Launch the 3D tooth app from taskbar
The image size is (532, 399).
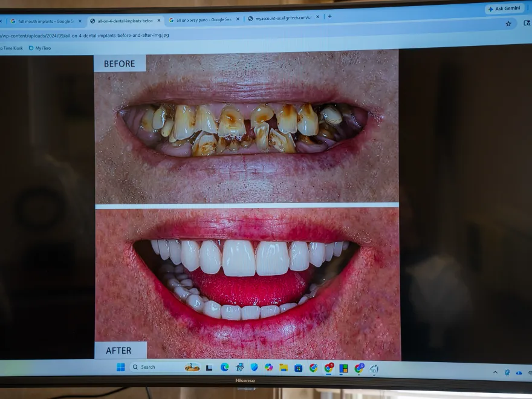tap(374, 369)
